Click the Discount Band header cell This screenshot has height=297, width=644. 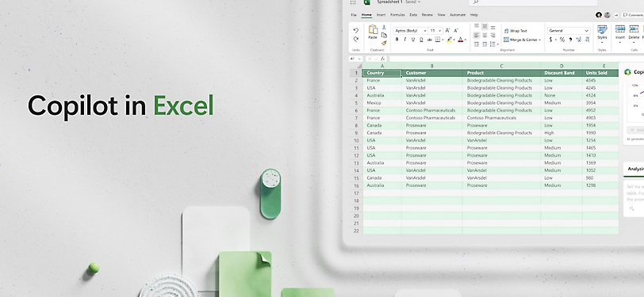562,73
